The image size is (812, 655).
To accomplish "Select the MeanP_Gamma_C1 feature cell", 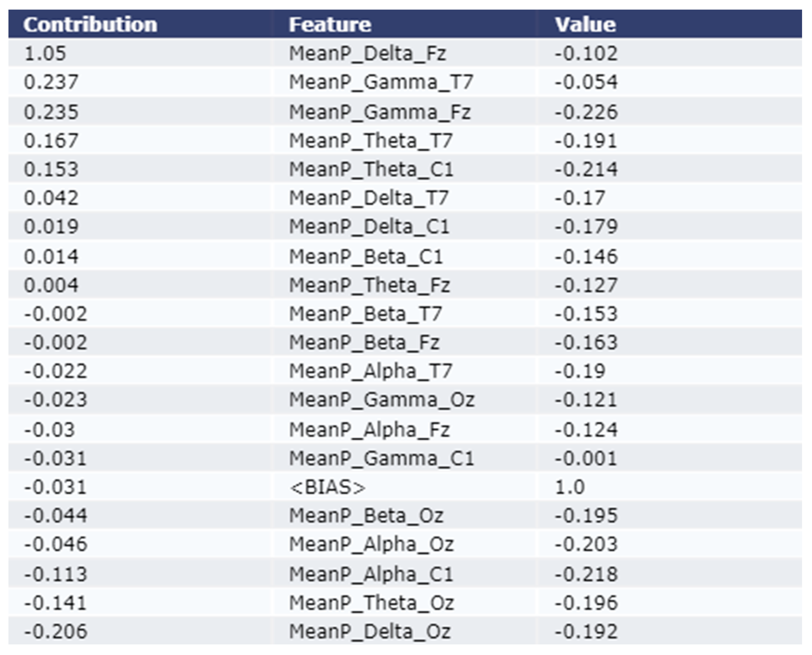I will [381, 458].
